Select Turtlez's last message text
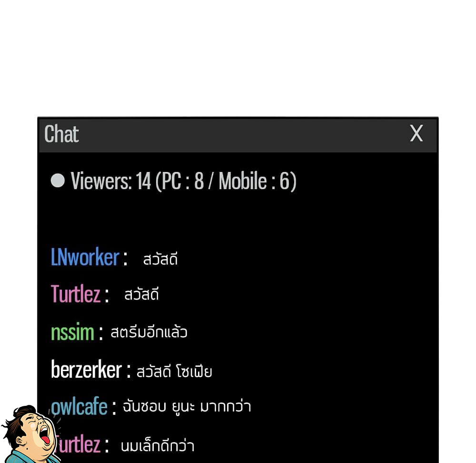This screenshot has width=476, height=463. pyautogui.click(x=158, y=446)
